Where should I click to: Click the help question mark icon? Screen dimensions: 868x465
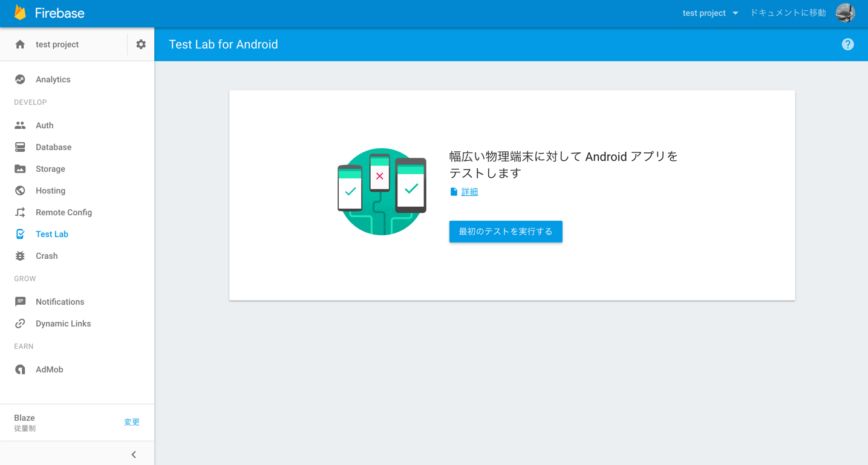pyautogui.click(x=847, y=44)
